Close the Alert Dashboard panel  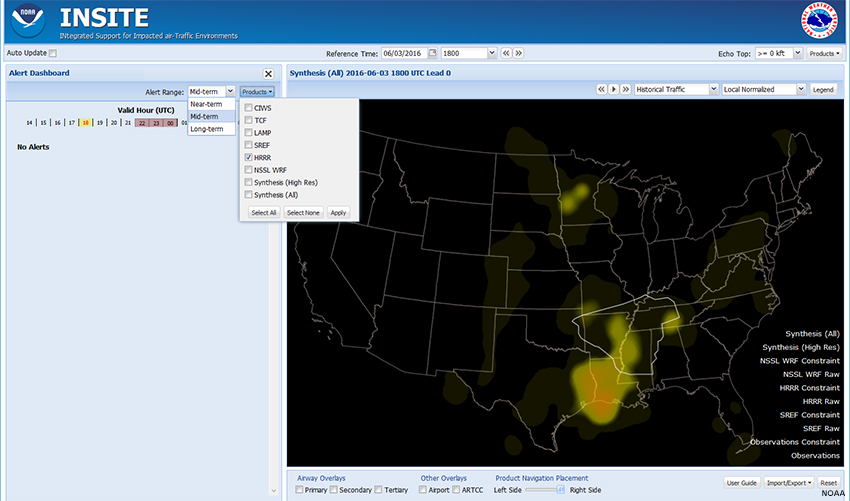tap(268, 74)
